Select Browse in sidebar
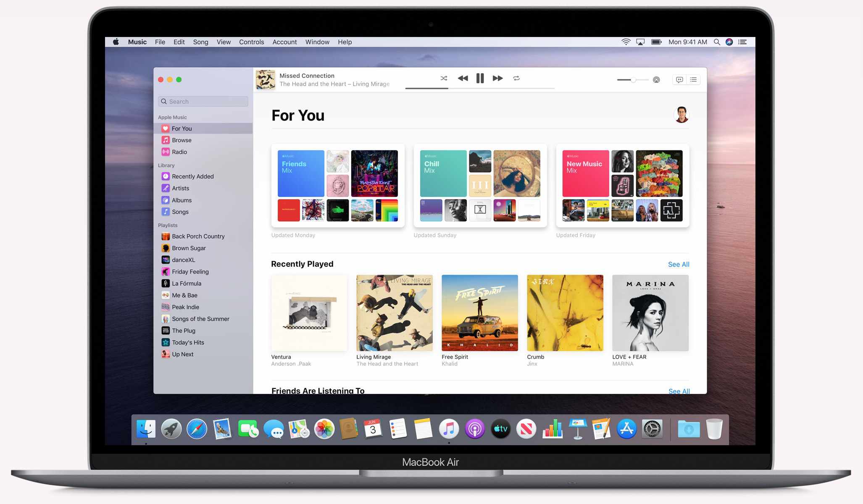Image resolution: width=863 pixels, height=504 pixels. click(181, 140)
